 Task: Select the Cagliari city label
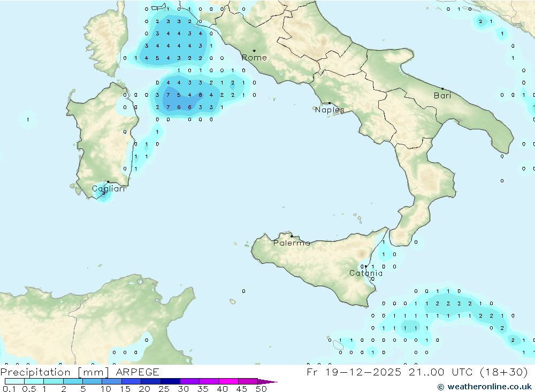pyautogui.click(x=109, y=189)
